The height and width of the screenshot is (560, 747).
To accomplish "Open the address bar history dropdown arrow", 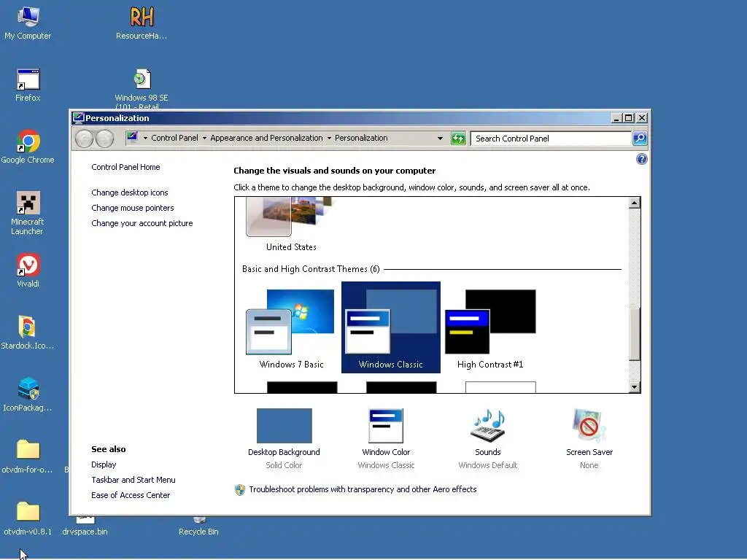I will (x=440, y=139).
